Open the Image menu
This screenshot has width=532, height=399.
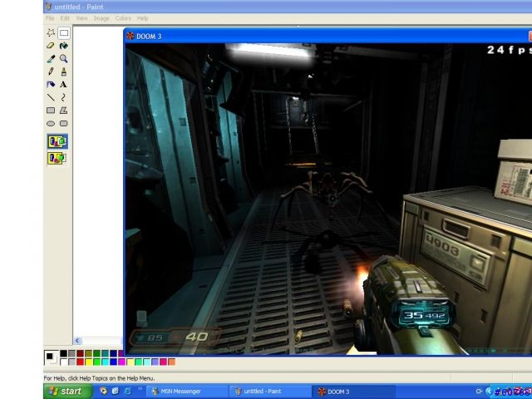click(x=101, y=18)
